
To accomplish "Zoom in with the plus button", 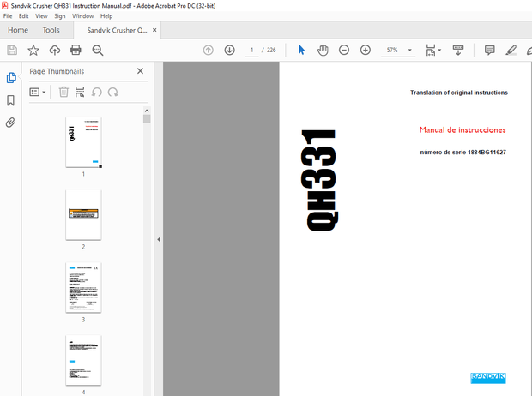I will (366, 51).
